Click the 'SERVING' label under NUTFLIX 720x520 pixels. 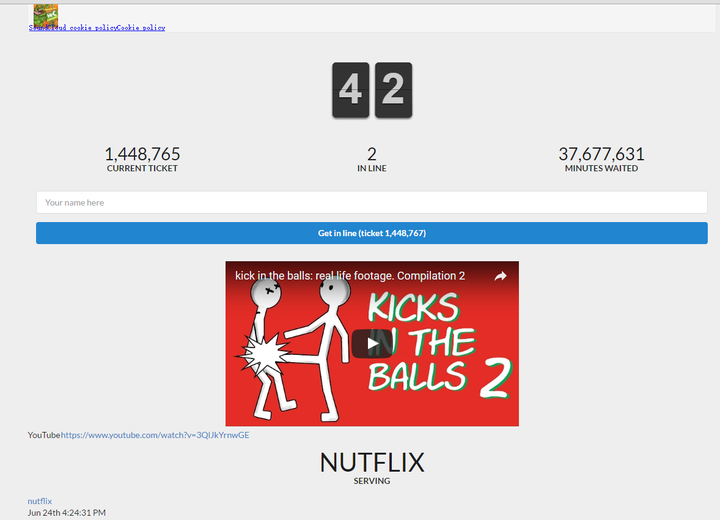(372, 481)
